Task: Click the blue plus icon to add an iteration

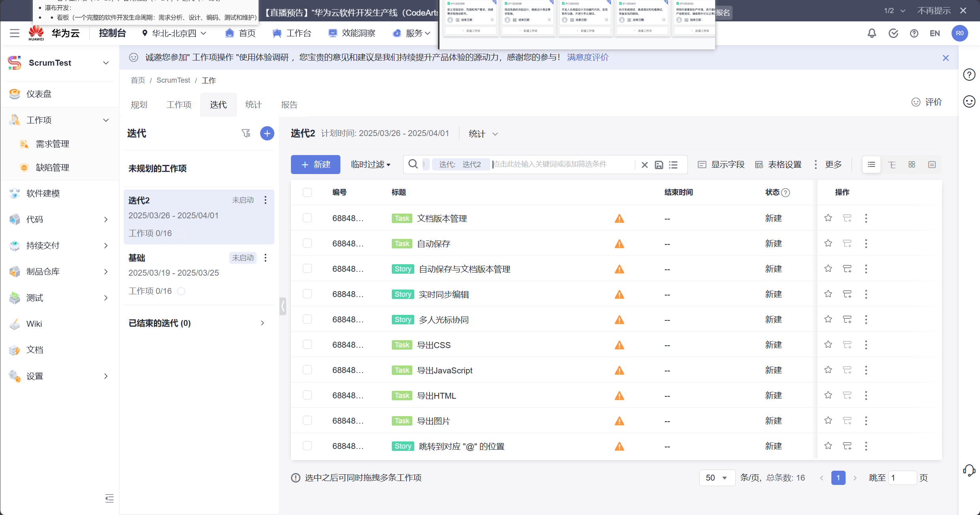Action: (x=267, y=133)
